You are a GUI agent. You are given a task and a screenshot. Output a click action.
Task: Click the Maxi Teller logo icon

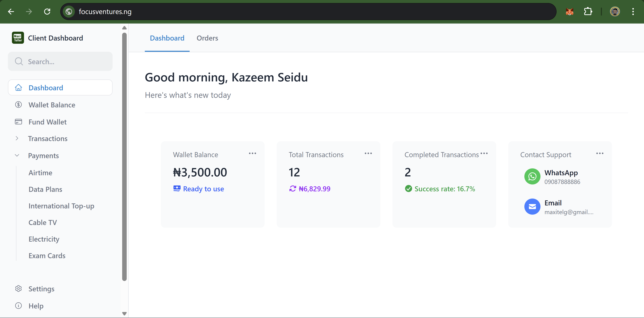click(x=18, y=38)
